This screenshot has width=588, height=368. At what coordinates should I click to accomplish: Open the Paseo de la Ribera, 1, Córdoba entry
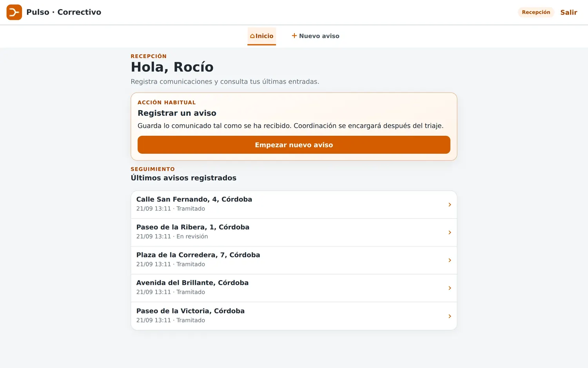pyautogui.click(x=294, y=233)
